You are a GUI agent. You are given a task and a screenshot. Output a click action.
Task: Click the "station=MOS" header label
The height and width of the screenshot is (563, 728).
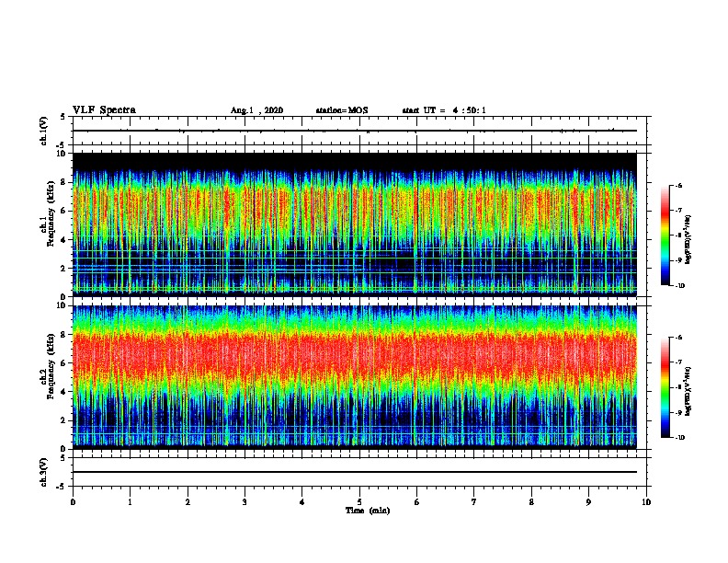pyautogui.click(x=342, y=110)
